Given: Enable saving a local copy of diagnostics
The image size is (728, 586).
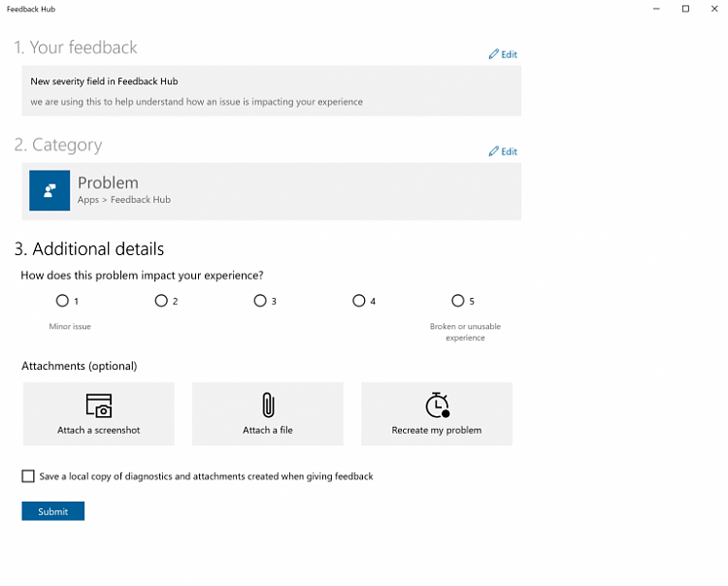Looking at the screenshot, I should click(28, 476).
